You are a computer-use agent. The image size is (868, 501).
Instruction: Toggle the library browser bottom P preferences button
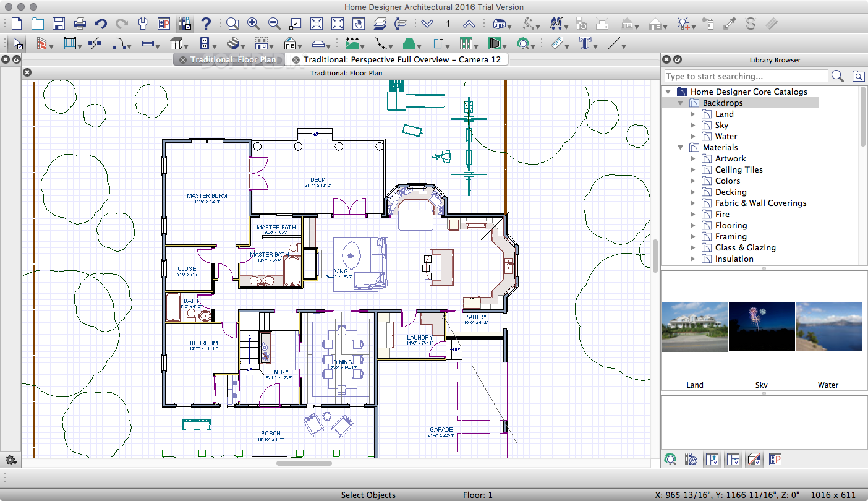(775, 459)
